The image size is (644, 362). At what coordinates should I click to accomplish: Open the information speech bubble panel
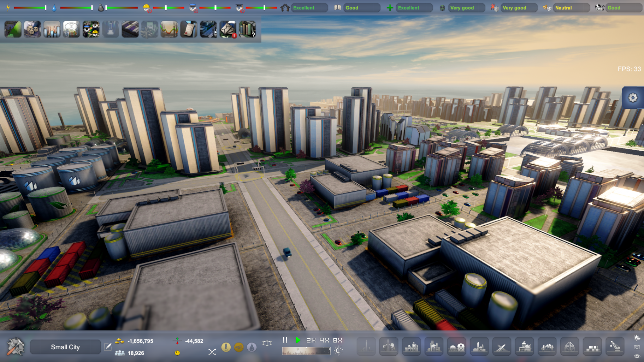[x=71, y=29]
